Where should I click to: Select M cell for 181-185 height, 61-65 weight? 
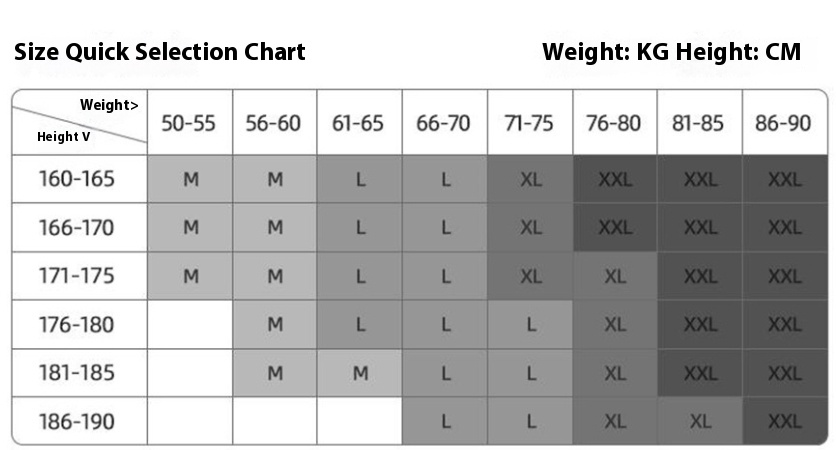(360, 373)
